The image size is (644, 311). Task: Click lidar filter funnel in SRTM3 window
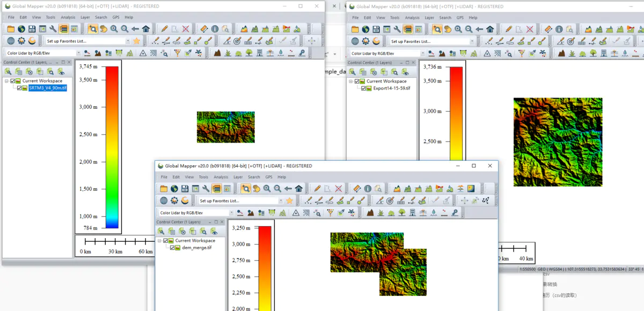(x=178, y=53)
